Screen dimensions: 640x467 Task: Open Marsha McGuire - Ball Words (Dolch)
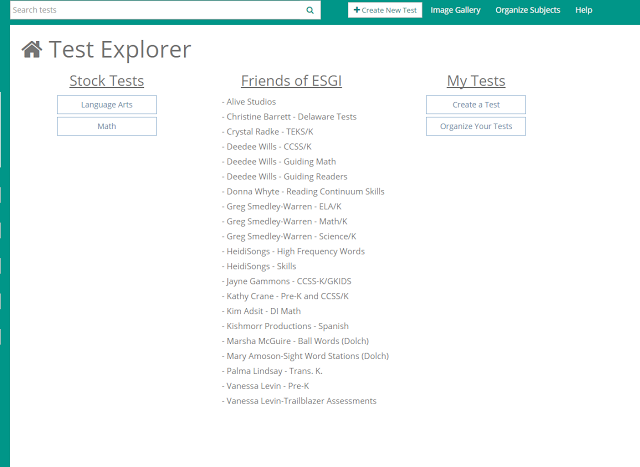296,341
